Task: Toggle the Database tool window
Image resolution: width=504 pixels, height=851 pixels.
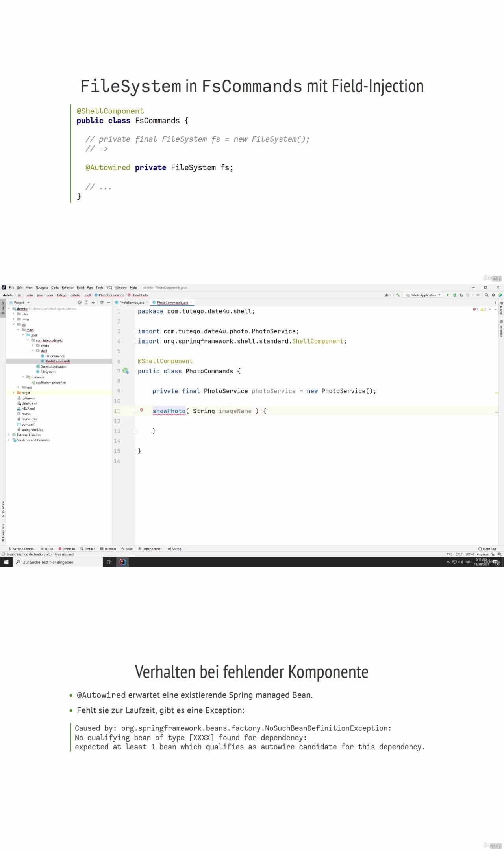Action: pyautogui.click(x=501, y=329)
